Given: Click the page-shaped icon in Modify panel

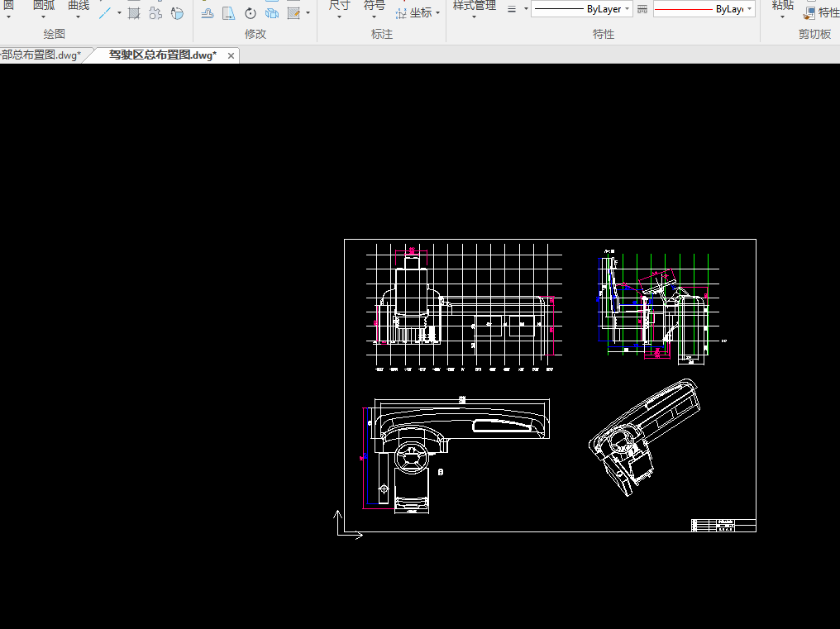Looking at the screenshot, I should 228,13.
